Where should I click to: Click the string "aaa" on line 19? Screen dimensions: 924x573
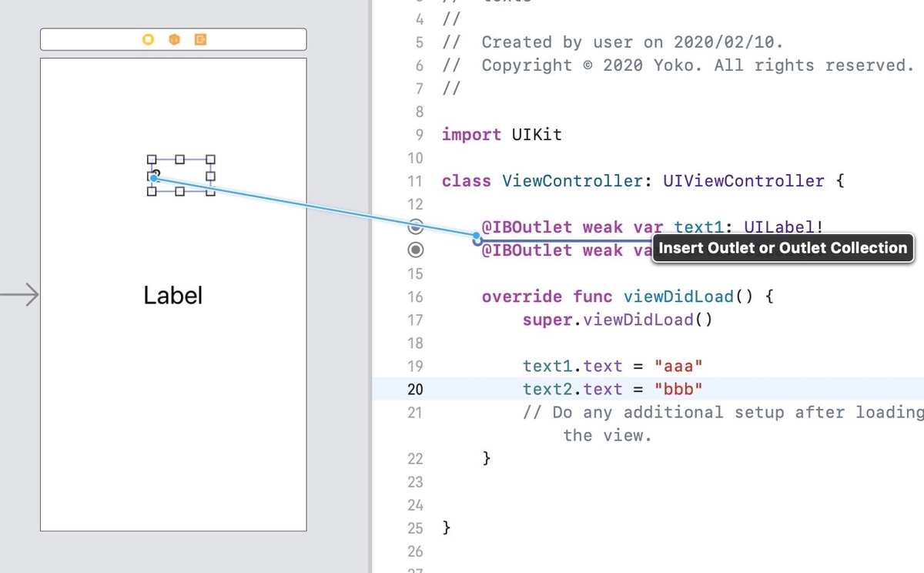coord(678,366)
